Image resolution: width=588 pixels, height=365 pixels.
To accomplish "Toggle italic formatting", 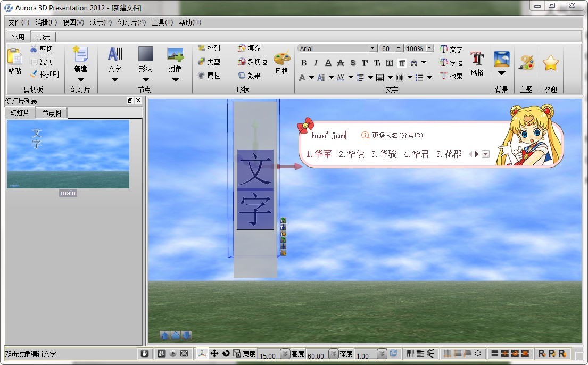I will click(x=315, y=63).
